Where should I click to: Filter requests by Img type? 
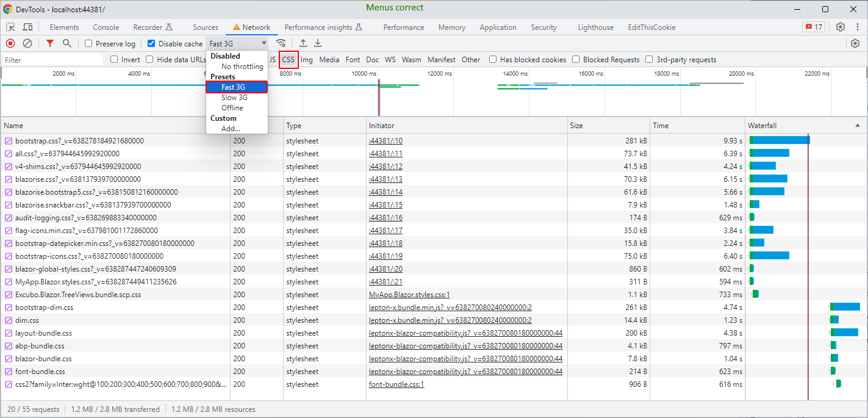click(x=306, y=60)
